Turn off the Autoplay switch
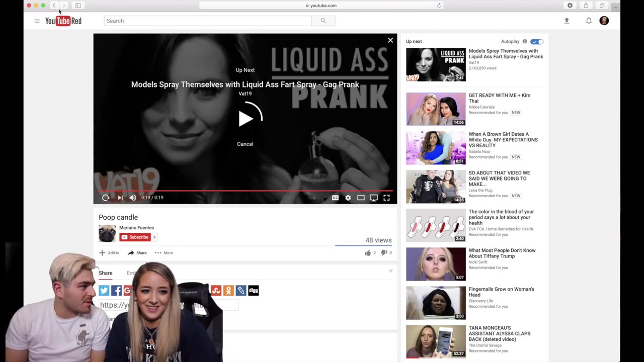This screenshot has width=644, height=362. [x=537, y=42]
